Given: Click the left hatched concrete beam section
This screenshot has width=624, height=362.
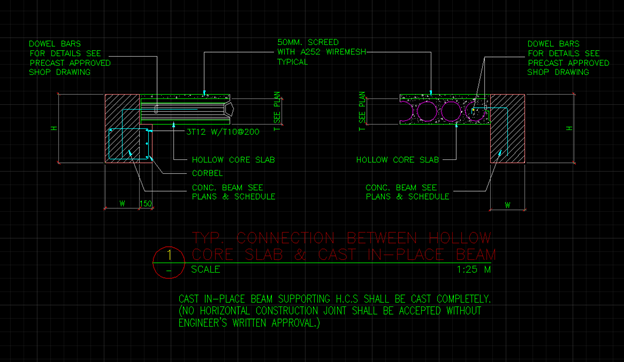Looking at the screenshot, I should [122, 128].
